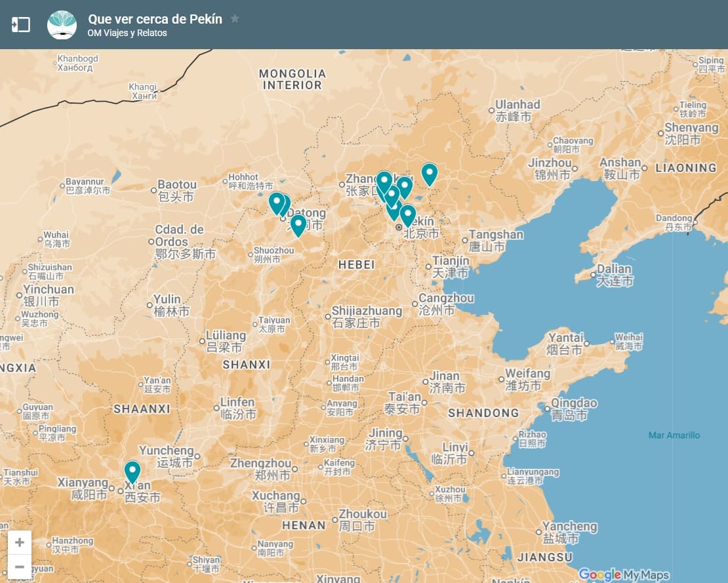Open the sidebar panel toggle icon
The height and width of the screenshot is (583, 728).
pyautogui.click(x=20, y=25)
